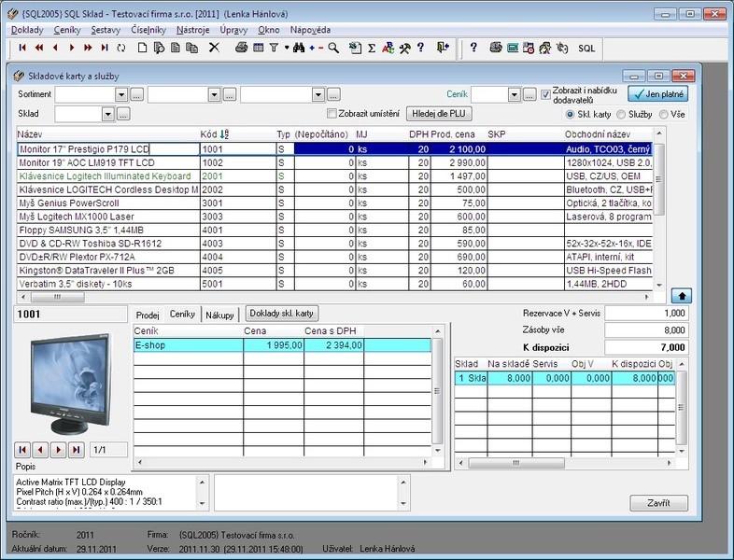Jump to first record with toolbar arrow
Image resolution: width=734 pixels, height=560 pixels.
[x=22, y=47]
